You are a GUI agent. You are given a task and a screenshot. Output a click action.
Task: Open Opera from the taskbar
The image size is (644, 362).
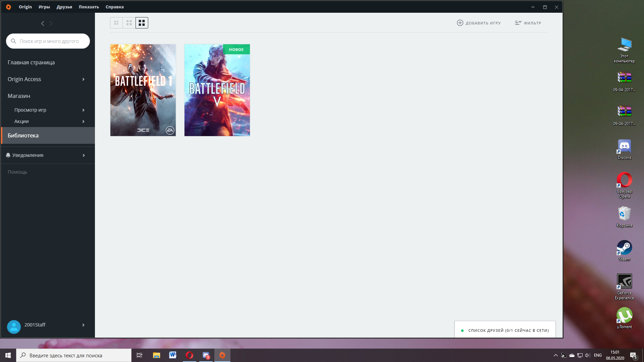190,355
